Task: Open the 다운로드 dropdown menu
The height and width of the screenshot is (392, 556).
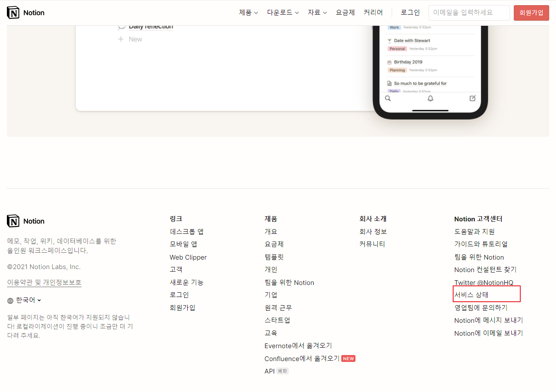Action: point(283,12)
